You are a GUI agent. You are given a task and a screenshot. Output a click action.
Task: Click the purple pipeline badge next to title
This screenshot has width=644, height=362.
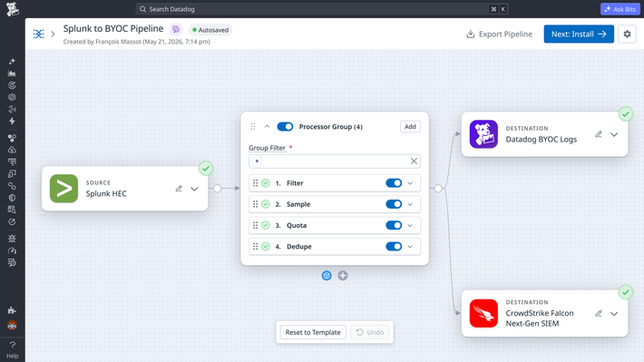point(176,29)
